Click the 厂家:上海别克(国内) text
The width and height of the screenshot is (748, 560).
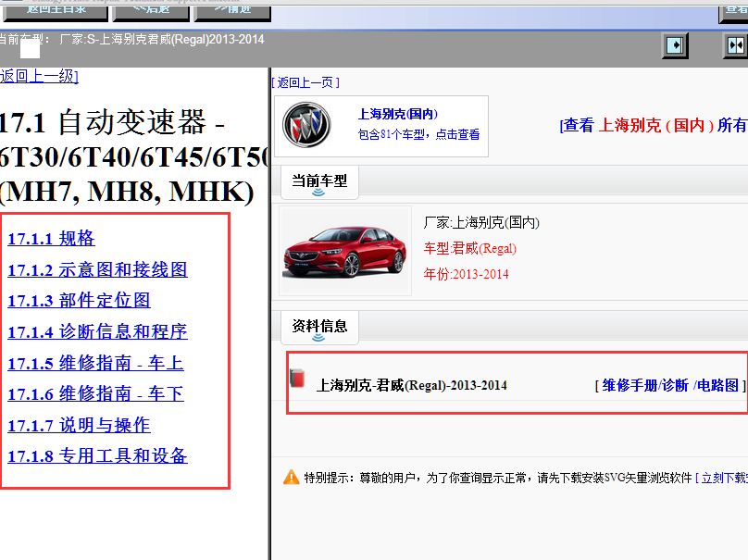click(x=481, y=223)
